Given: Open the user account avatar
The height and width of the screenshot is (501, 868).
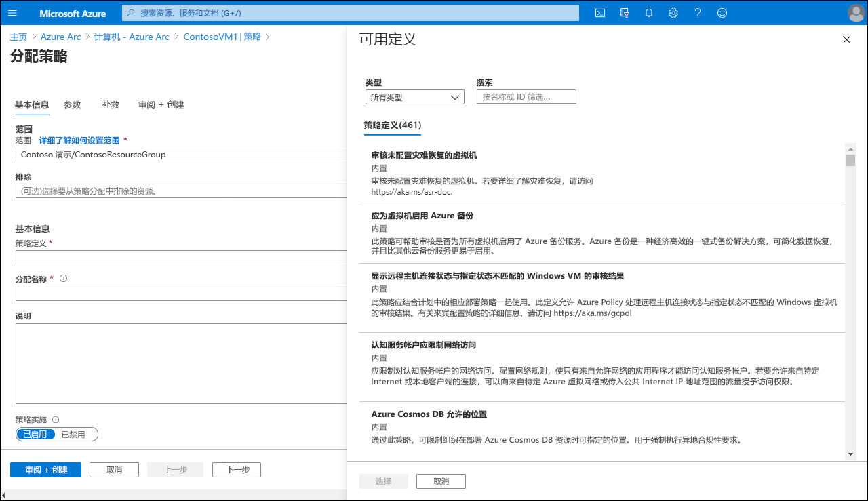Looking at the screenshot, I should [855, 13].
